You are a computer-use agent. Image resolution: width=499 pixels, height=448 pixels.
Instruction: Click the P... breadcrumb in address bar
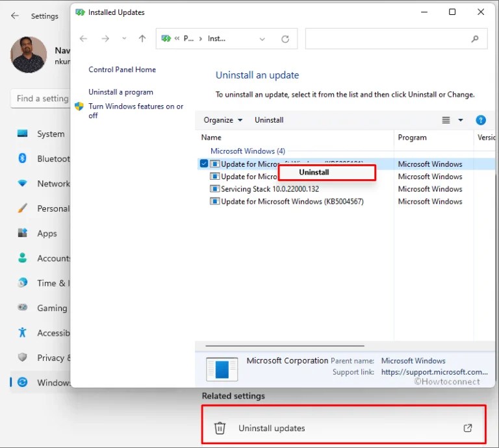point(188,39)
